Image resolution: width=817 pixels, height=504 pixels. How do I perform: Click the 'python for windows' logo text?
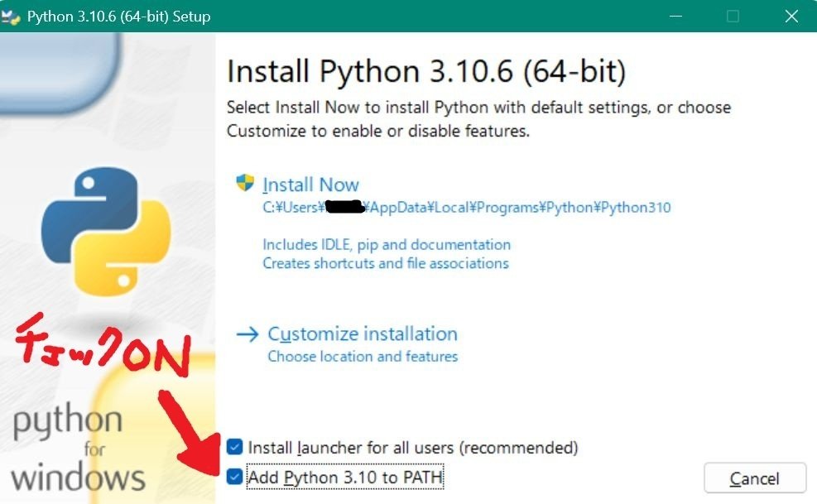(x=78, y=449)
